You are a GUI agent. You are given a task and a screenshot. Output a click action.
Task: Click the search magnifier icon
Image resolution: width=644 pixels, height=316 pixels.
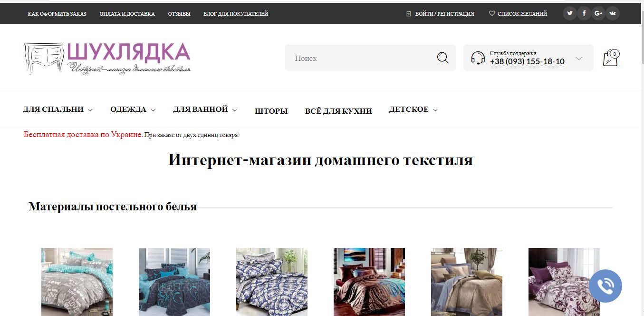[x=442, y=58]
